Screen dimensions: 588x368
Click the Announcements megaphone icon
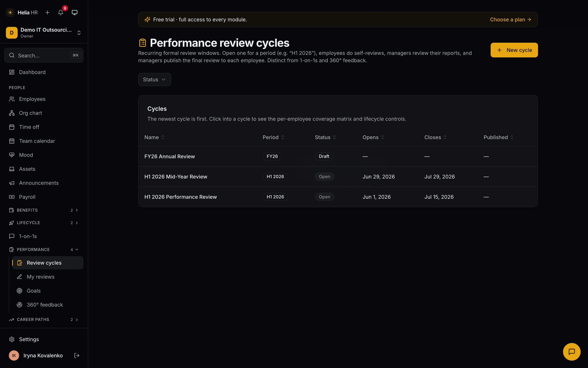(12, 183)
